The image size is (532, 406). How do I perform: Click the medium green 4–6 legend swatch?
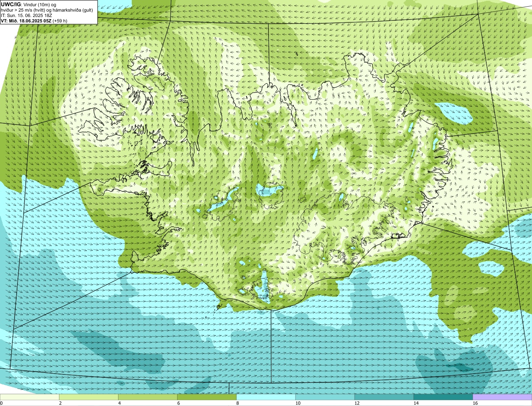(x=148, y=397)
